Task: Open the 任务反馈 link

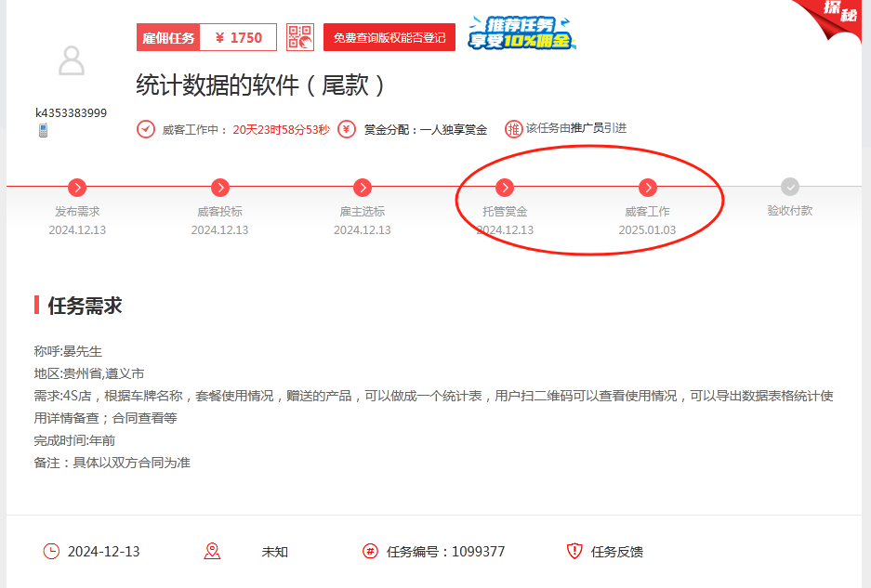Action: [616, 552]
